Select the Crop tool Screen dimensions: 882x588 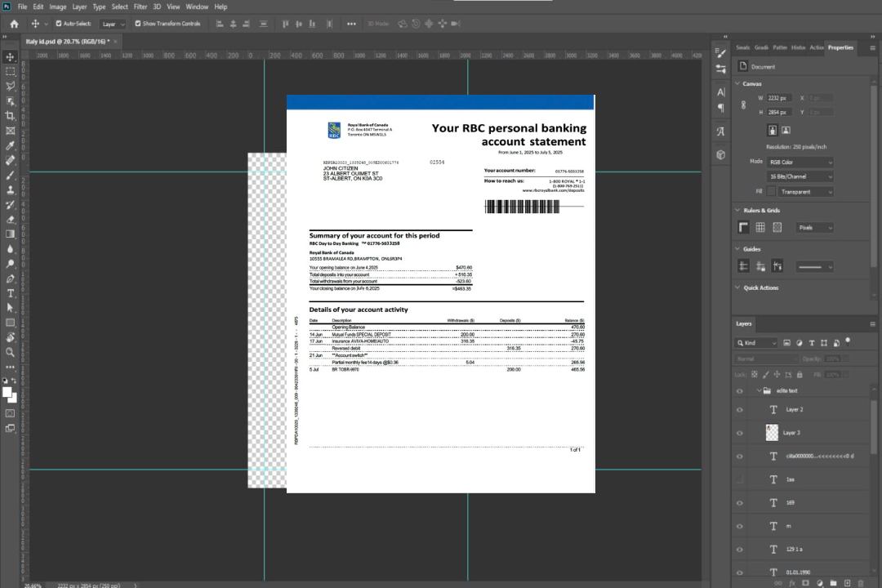[x=10, y=116]
